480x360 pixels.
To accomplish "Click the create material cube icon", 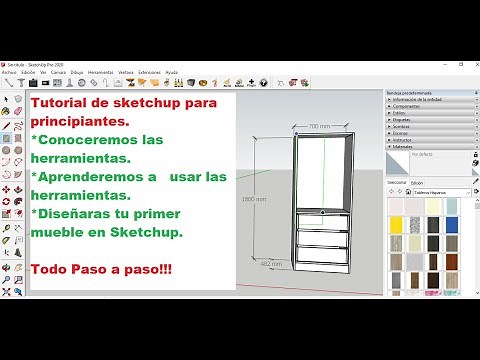I will (x=476, y=163).
